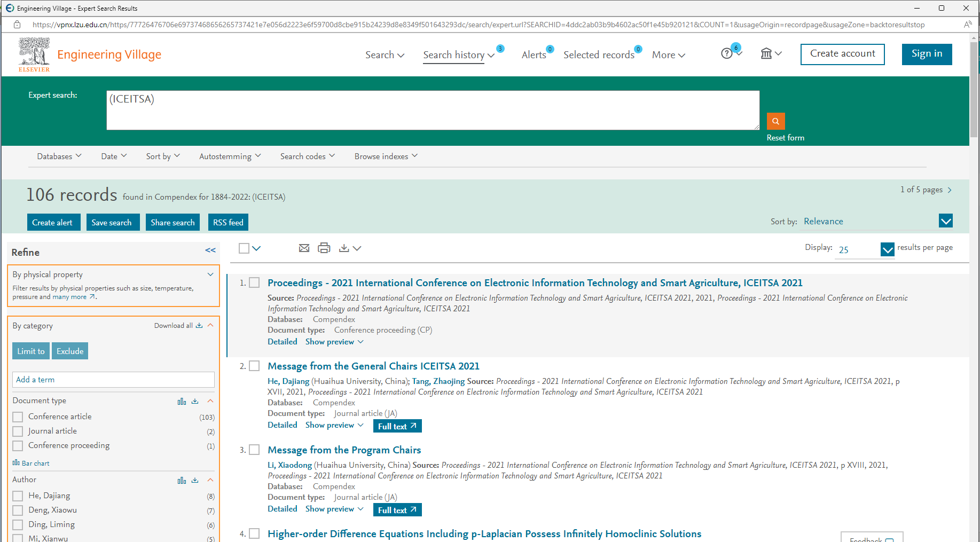Open Alerts in the top navigation
The width and height of the screenshot is (980, 542).
click(x=534, y=55)
